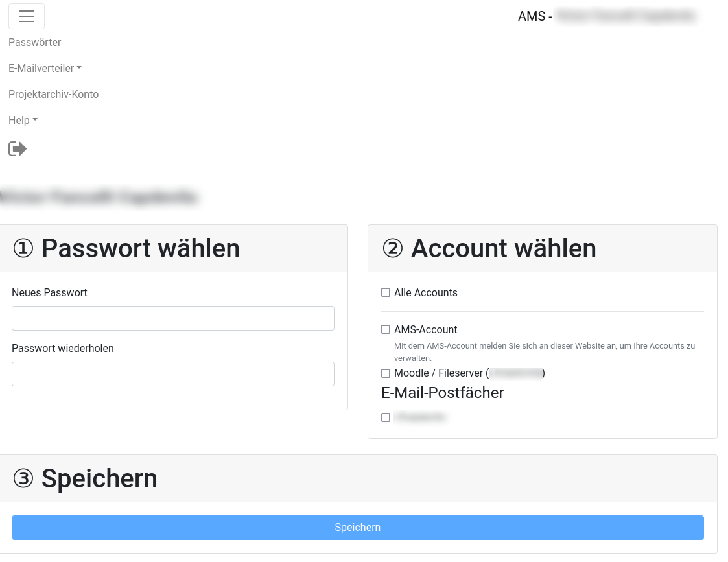Open the Help dropdown menu
This screenshot has height=562, width=728.
pyautogui.click(x=23, y=120)
